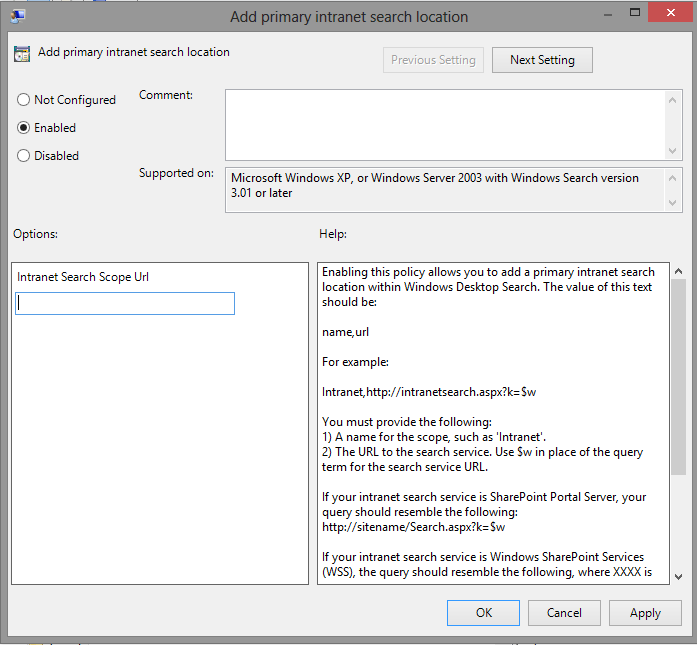Click the Supported on up scroll arrow
The height and width of the screenshot is (645, 697).
click(x=673, y=178)
